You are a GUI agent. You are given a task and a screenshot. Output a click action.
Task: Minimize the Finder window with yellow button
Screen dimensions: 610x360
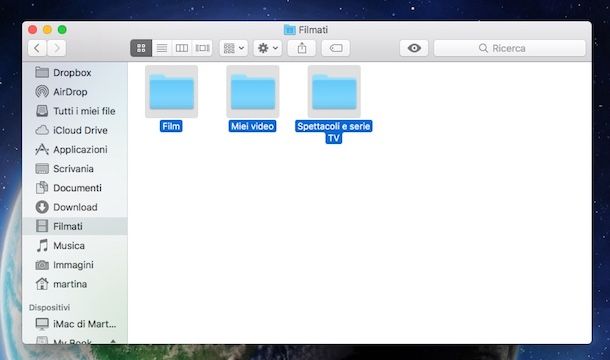(x=47, y=30)
